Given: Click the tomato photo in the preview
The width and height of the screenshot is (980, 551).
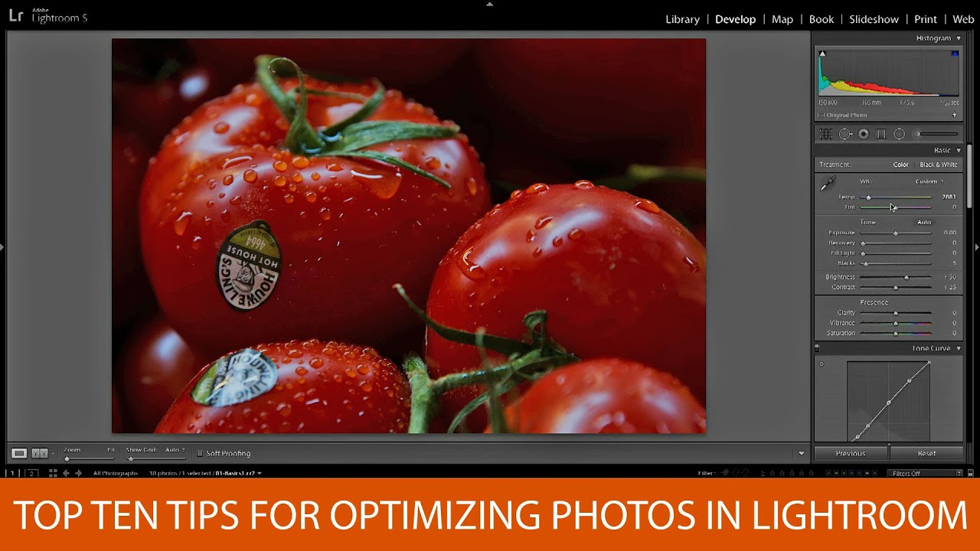Looking at the screenshot, I should click(409, 236).
